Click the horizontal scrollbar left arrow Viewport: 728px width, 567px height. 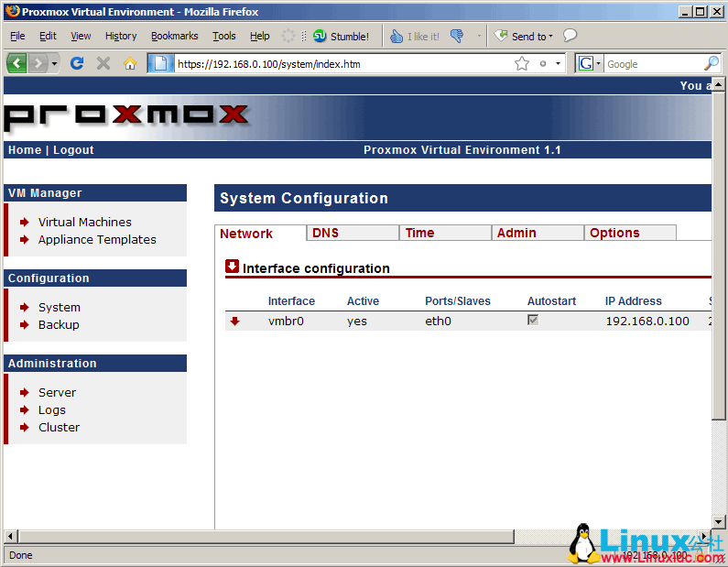pyautogui.click(x=11, y=537)
